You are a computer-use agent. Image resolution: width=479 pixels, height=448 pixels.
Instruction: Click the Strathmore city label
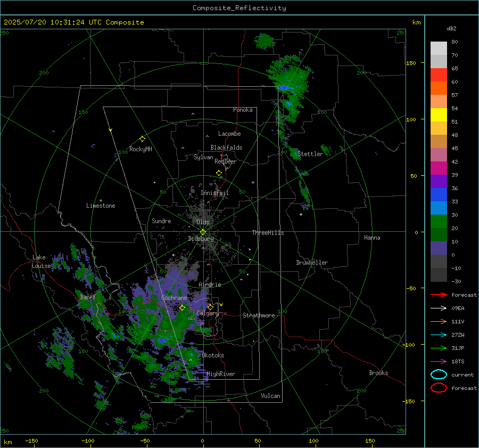click(x=259, y=315)
